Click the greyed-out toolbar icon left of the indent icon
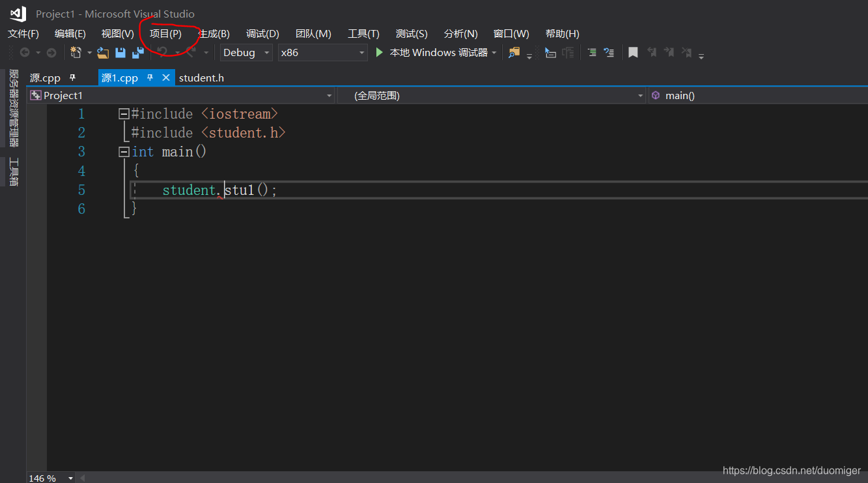Image resolution: width=868 pixels, height=483 pixels. (x=568, y=53)
